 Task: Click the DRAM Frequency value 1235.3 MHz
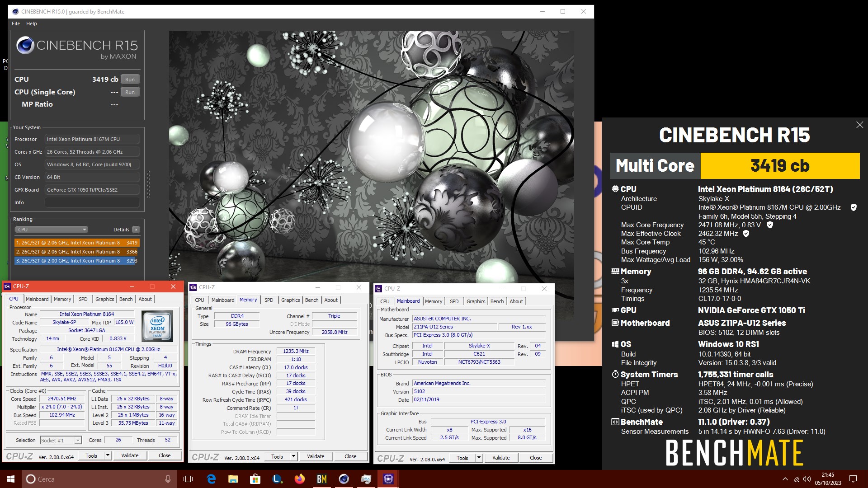296,351
